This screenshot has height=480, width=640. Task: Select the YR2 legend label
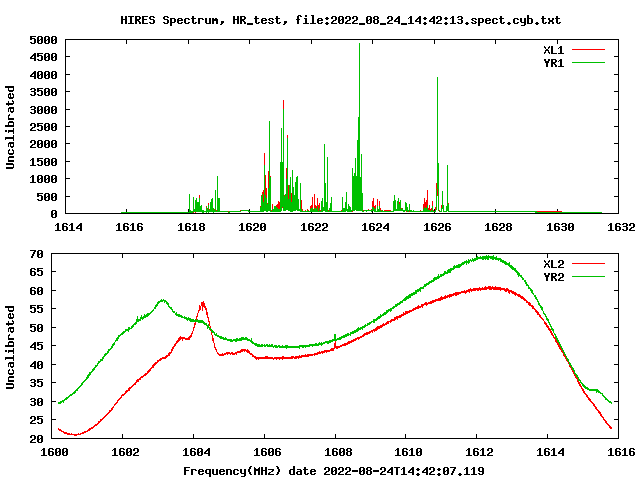coord(553,277)
